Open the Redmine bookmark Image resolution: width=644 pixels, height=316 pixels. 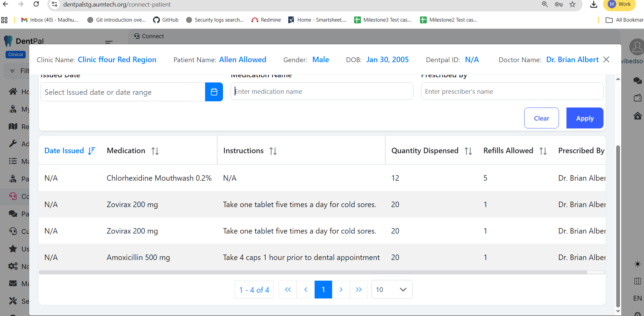pos(266,20)
